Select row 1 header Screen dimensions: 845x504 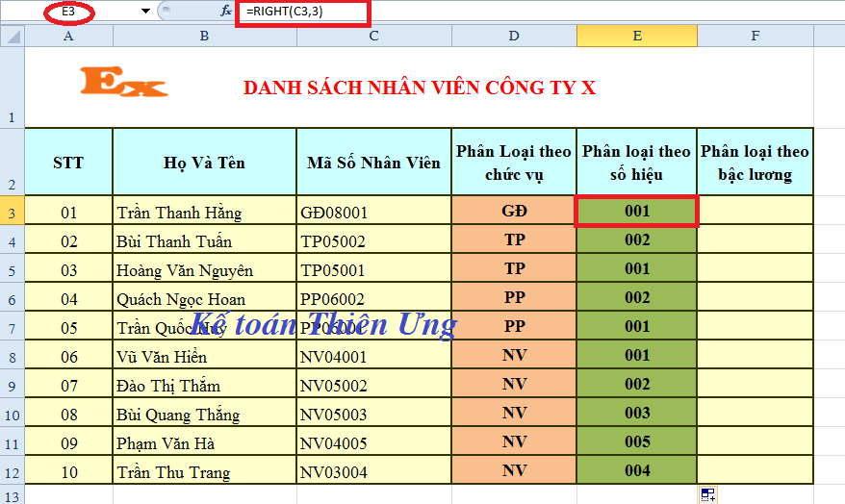[12, 88]
